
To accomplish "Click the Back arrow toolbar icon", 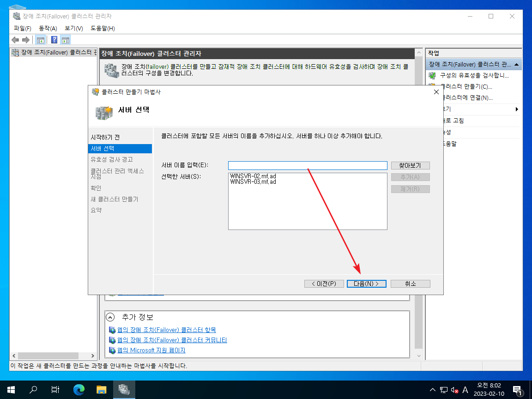I will [x=15, y=40].
